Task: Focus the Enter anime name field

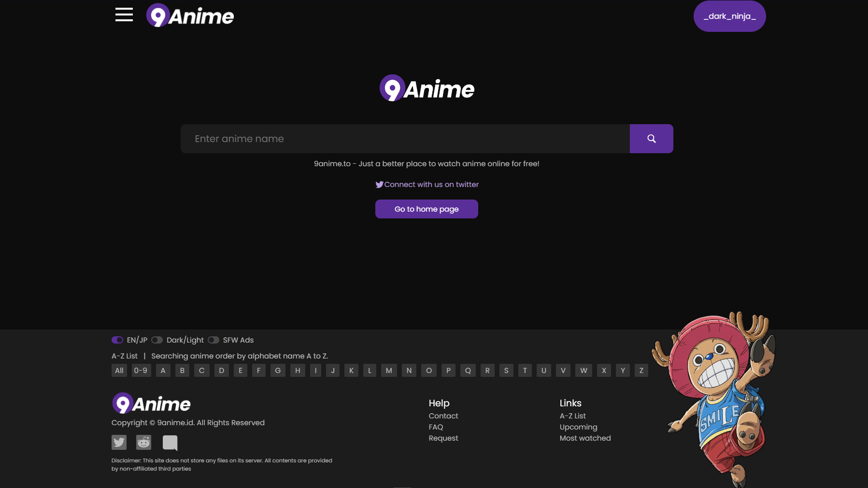Action: [x=405, y=139]
